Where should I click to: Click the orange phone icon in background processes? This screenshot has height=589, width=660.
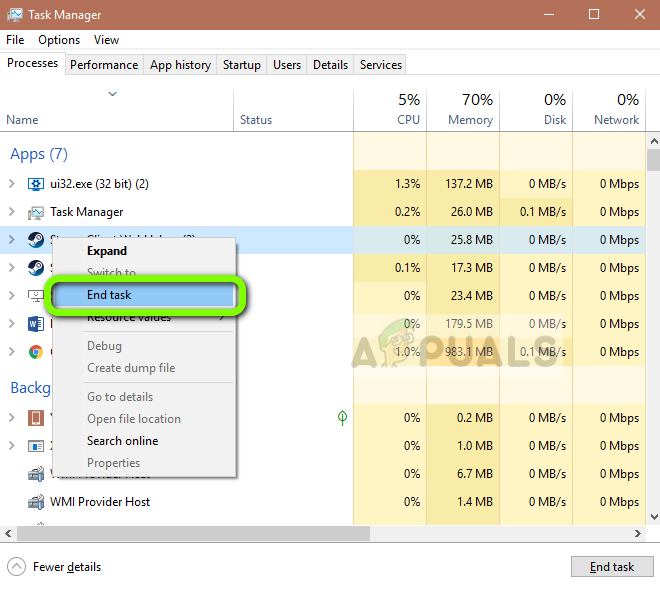(36, 418)
